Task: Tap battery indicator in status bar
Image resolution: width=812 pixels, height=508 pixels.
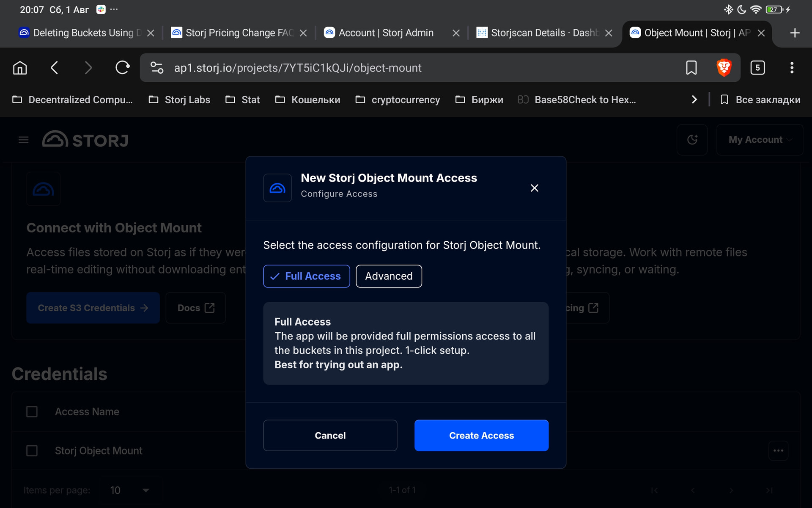Action: coord(775,10)
